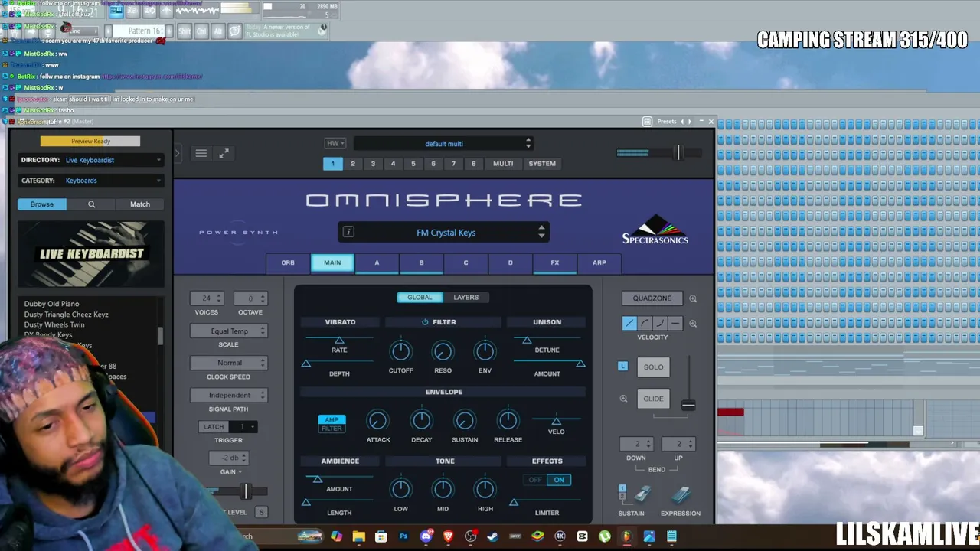Open the SYSTEM page
The image size is (980, 551).
pos(542,164)
